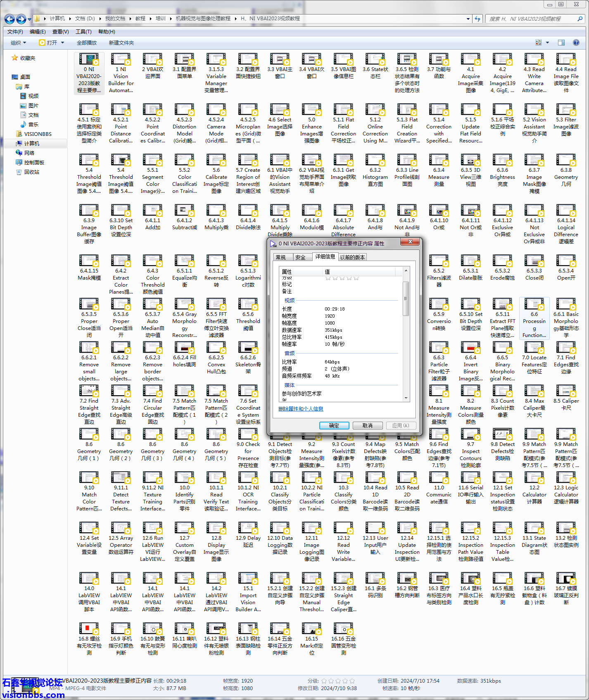
Task: Expand breadcrumb arrow after 我的文档
Action: click(130, 18)
